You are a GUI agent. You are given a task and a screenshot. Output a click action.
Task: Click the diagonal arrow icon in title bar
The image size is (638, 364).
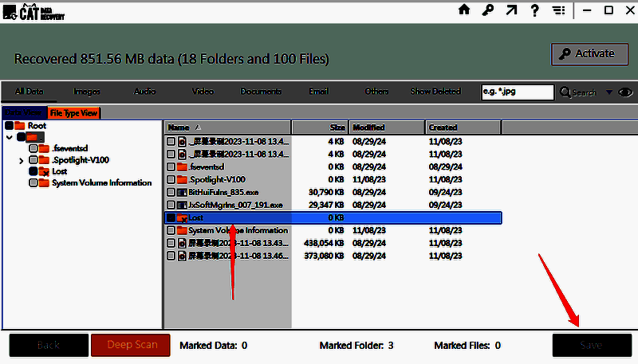point(511,10)
